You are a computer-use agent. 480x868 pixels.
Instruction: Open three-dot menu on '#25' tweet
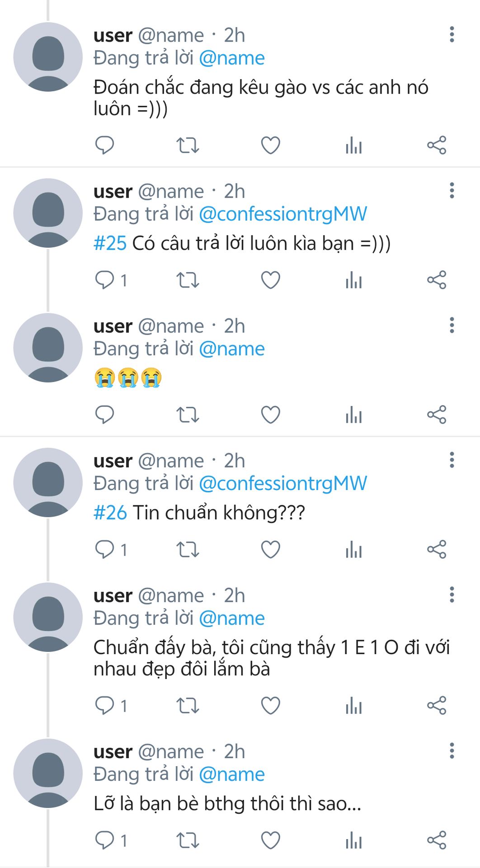[x=452, y=191]
